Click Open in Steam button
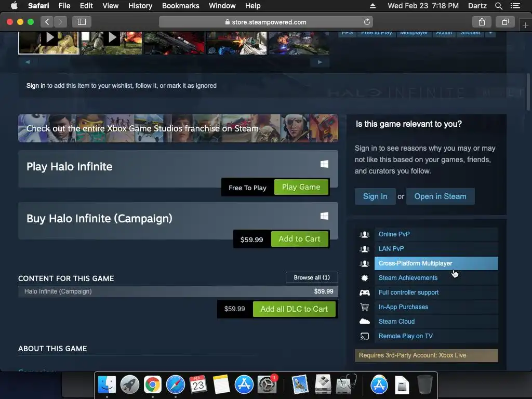This screenshot has width=532, height=399. 440,196
